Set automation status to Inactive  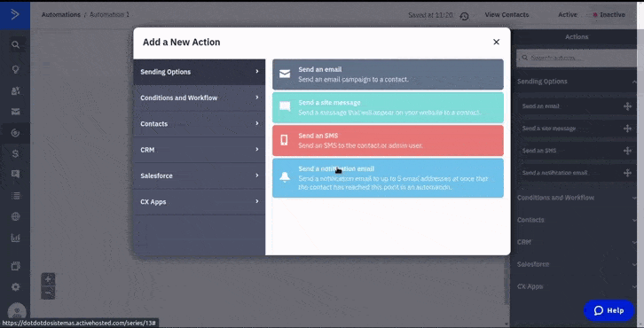[609, 15]
